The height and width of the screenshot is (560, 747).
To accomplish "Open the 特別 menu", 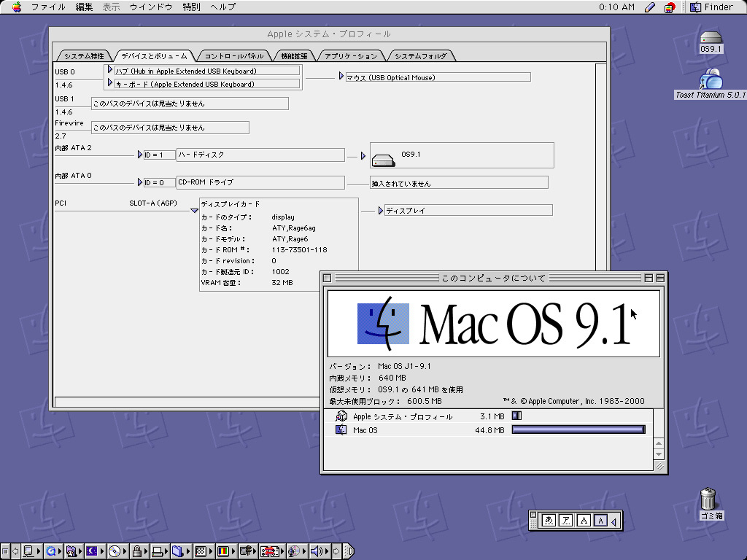I will click(x=192, y=7).
